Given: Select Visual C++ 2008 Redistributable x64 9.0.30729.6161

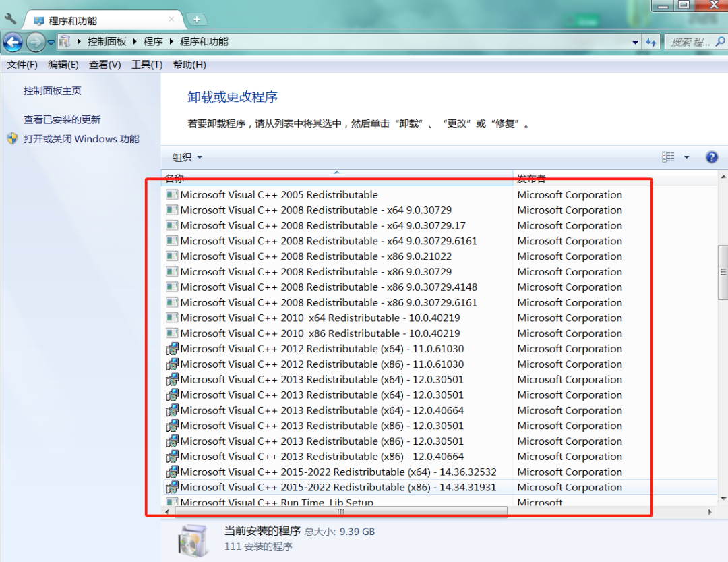Looking at the screenshot, I should 440,241.
